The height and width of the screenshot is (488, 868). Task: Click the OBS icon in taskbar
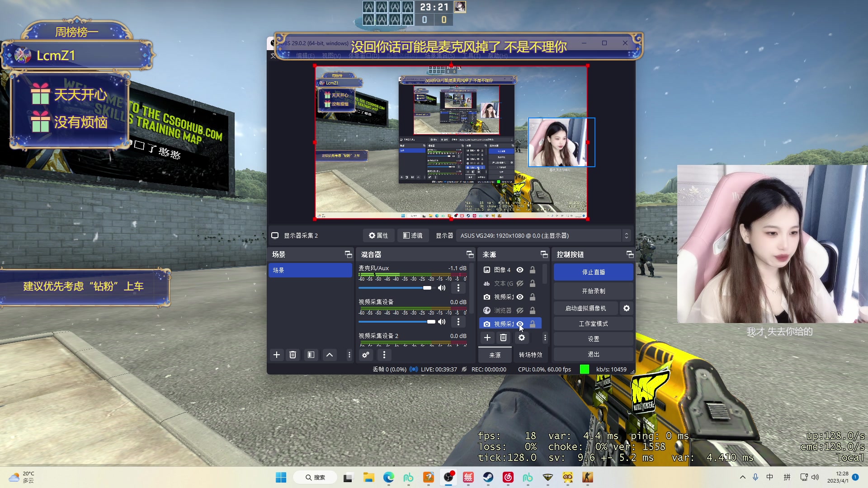448,477
